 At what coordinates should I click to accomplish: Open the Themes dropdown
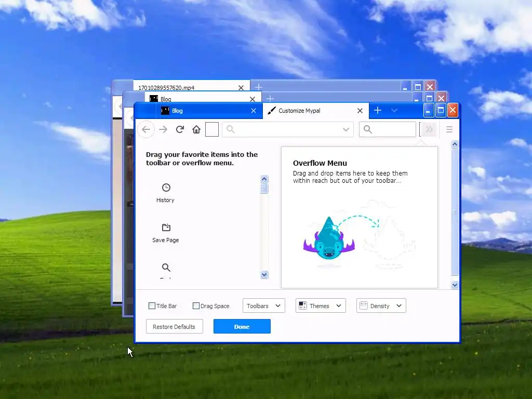click(x=321, y=305)
